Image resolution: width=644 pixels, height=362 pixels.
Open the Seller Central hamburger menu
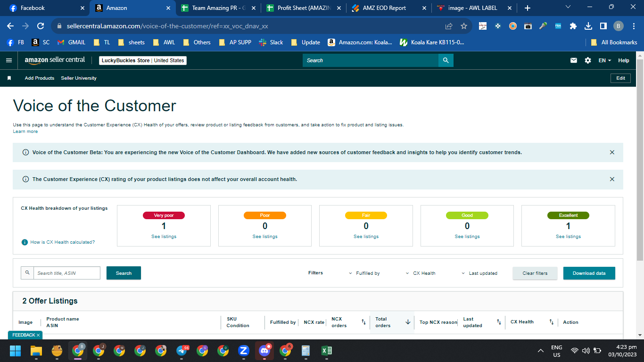(x=9, y=60)
